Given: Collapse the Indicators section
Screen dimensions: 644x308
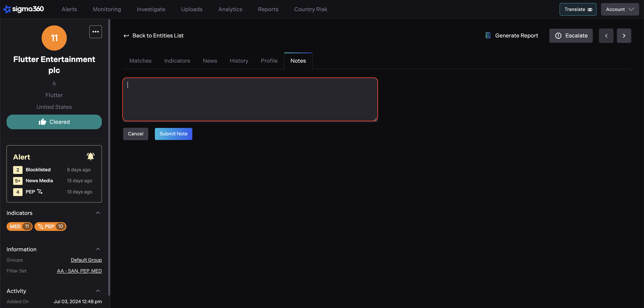Looking at the screenshot, I should coord(98,213).
